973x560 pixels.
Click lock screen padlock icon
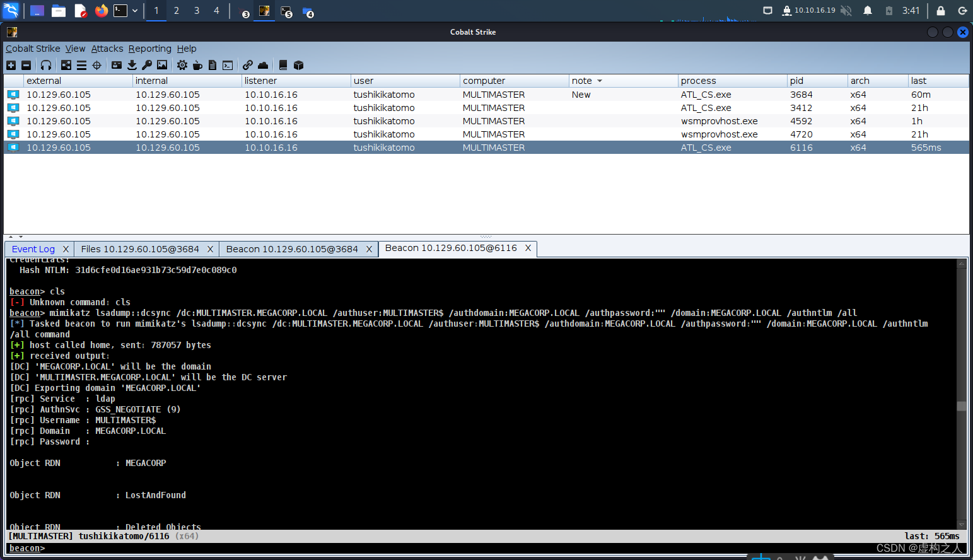point(941,11)
